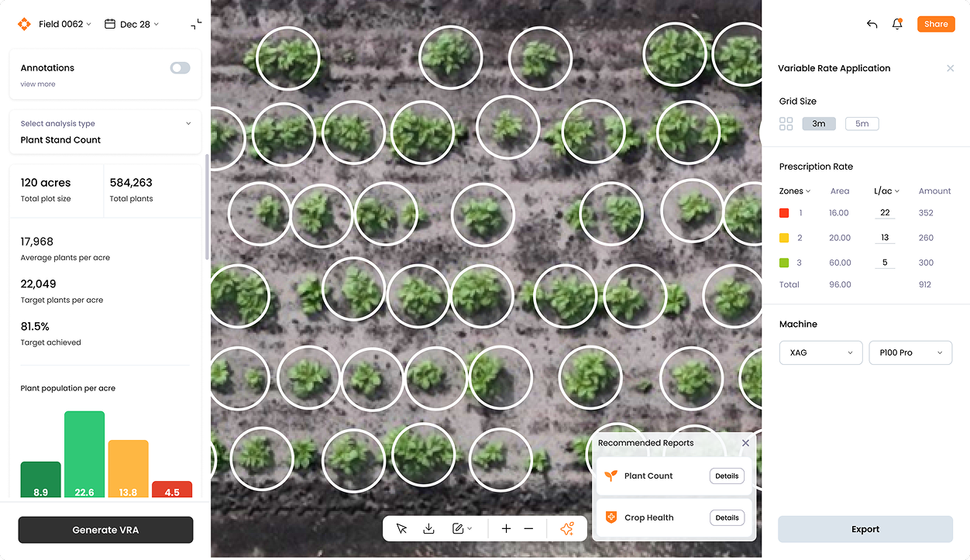The width and height of the screenshot is (970, 560).
Task: Open notifications bell
Action: (x=897, y=24)
